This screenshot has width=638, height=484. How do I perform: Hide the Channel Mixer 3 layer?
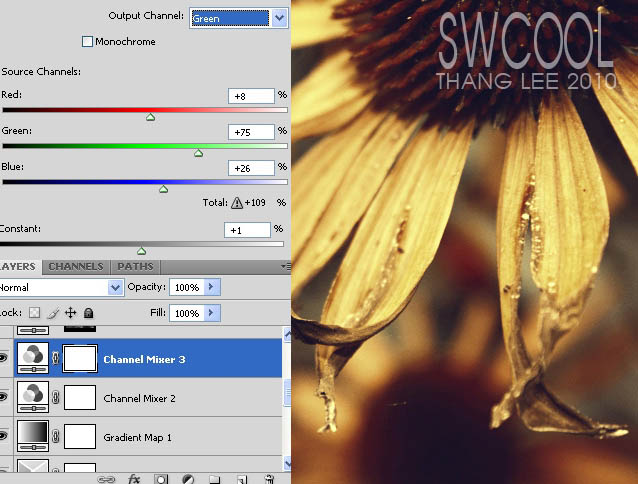pyautogui.click(x=4, y=358)
